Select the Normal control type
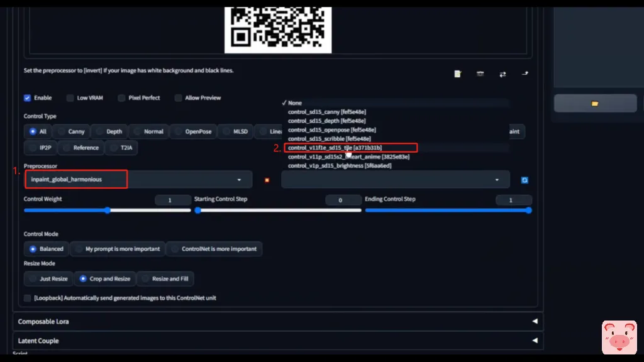The height and width of the screenshot is (362, 644). (x=148, y=131)
